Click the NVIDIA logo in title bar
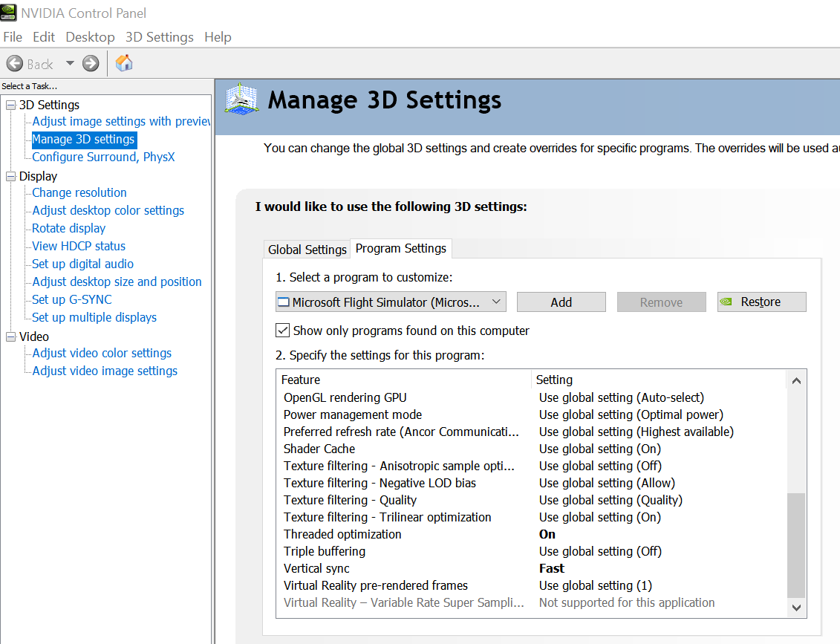Viewport: 840px width, 644px height. pos(8,13)
